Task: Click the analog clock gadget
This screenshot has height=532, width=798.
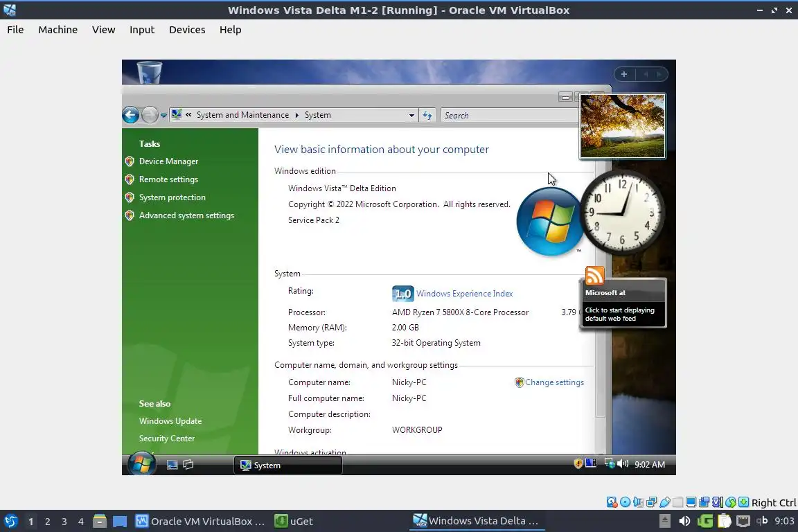Action: (x=622, y=212)
